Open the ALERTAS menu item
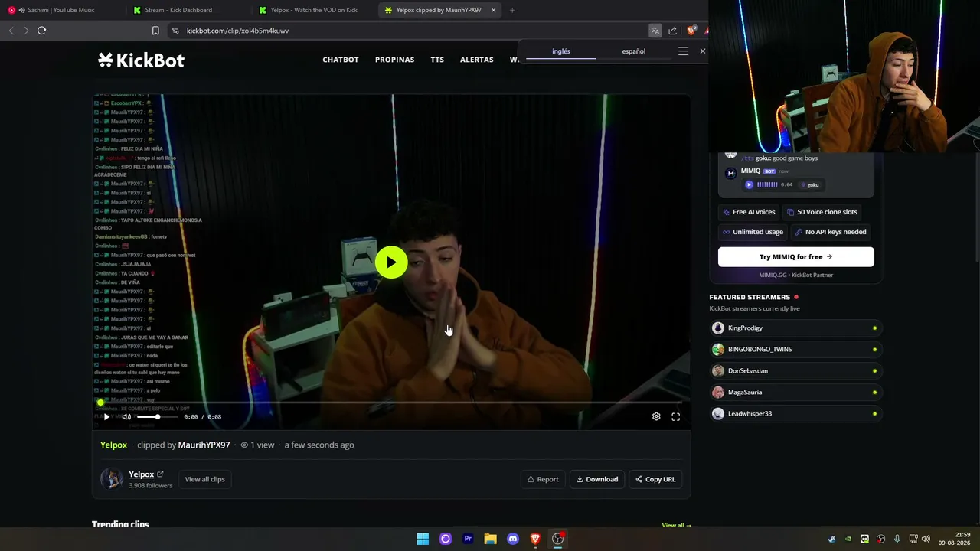The width and height of the screenshot is (980, 551). click(476, 60)
